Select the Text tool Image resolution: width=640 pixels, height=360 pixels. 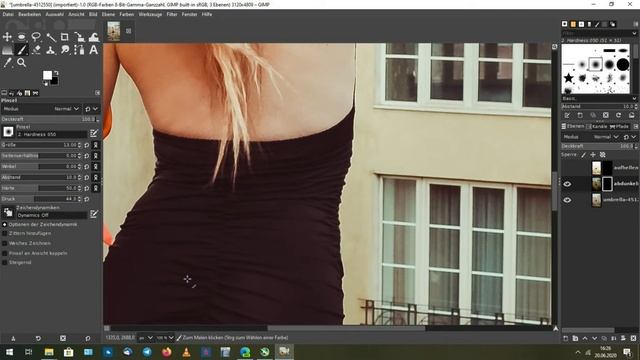93,50
